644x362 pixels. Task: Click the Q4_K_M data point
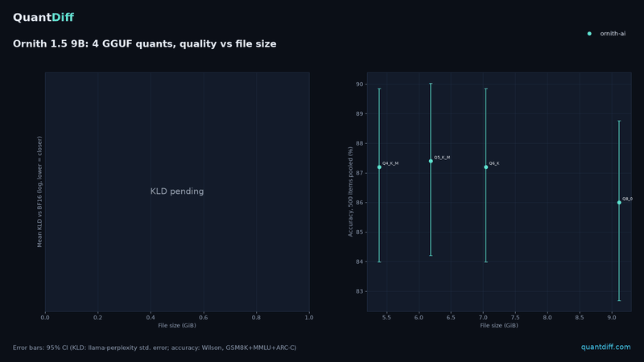(379, 167)
